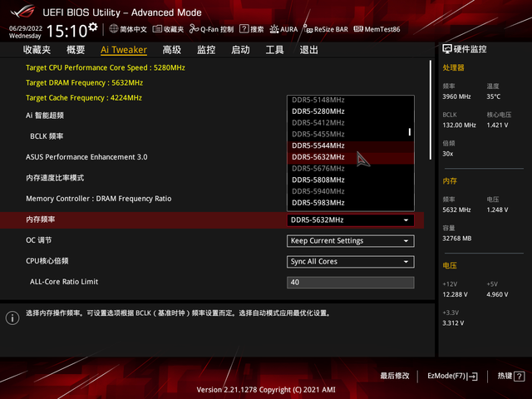Screen dimensions: 532x399
Task: Switch to the 监控 tab
Action: [x=206, y=50]
